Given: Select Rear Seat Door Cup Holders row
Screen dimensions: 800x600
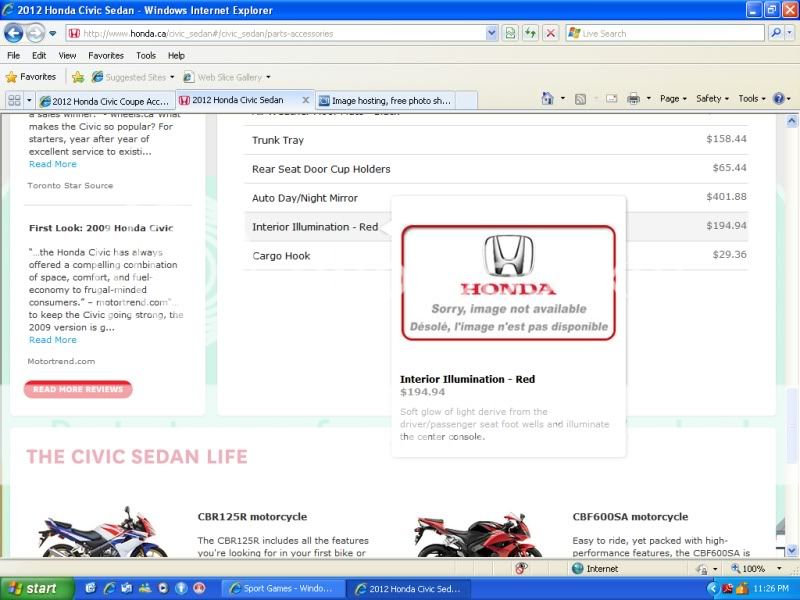Looking at the screenshot, I should tap(496, 169).
